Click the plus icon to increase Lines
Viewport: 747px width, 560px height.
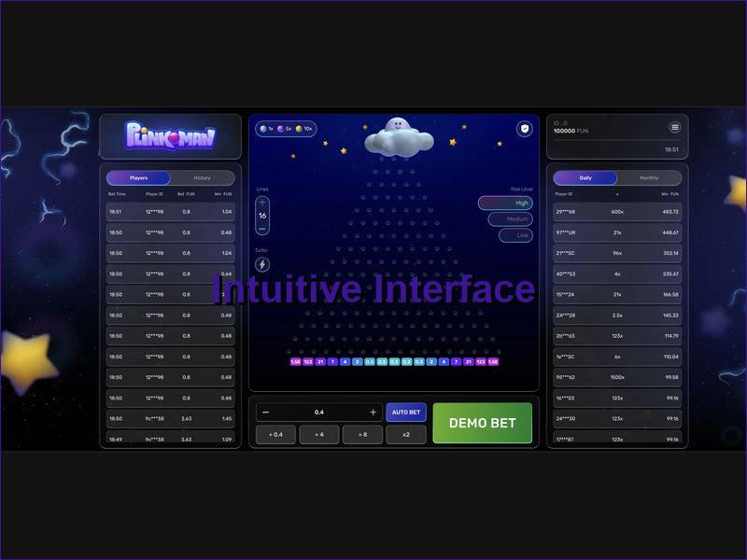[262, 203]
